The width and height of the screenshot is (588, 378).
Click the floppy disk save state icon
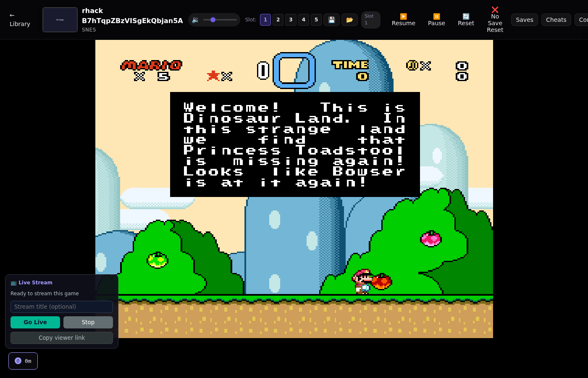click(331, 20)
